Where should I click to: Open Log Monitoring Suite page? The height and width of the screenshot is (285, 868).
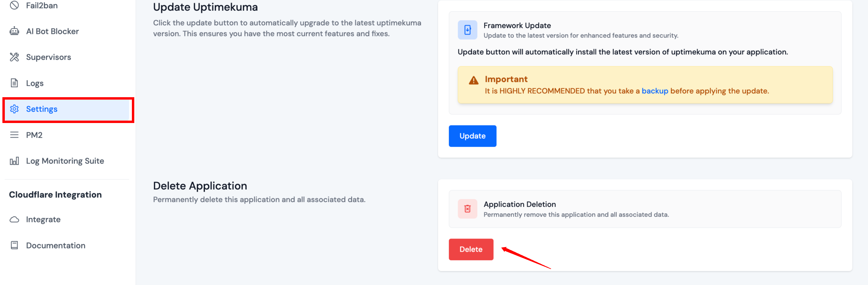click(65, 161)
